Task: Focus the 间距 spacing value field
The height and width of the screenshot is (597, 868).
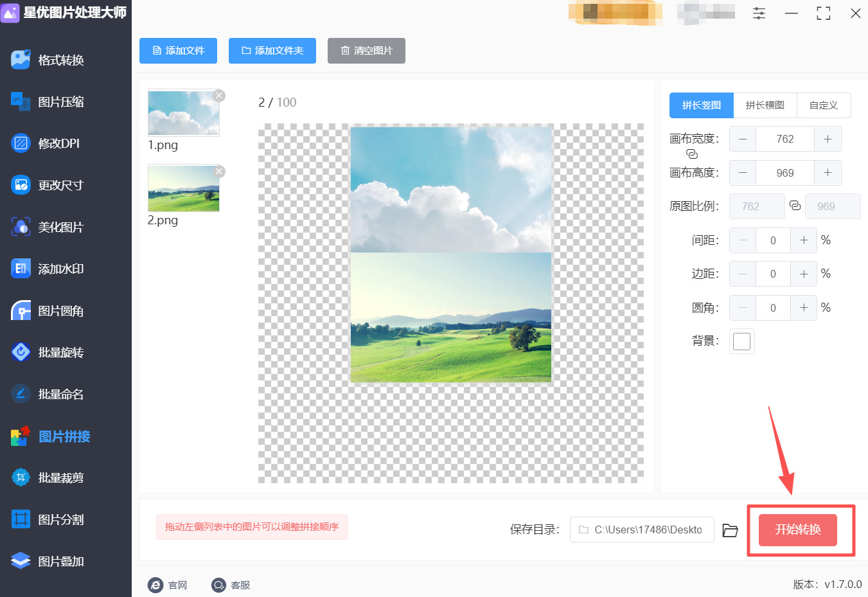Action: (x=773, y=240)
